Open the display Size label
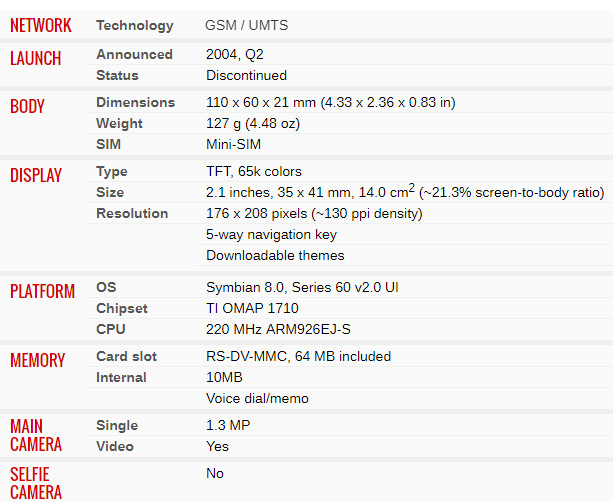 110,192
